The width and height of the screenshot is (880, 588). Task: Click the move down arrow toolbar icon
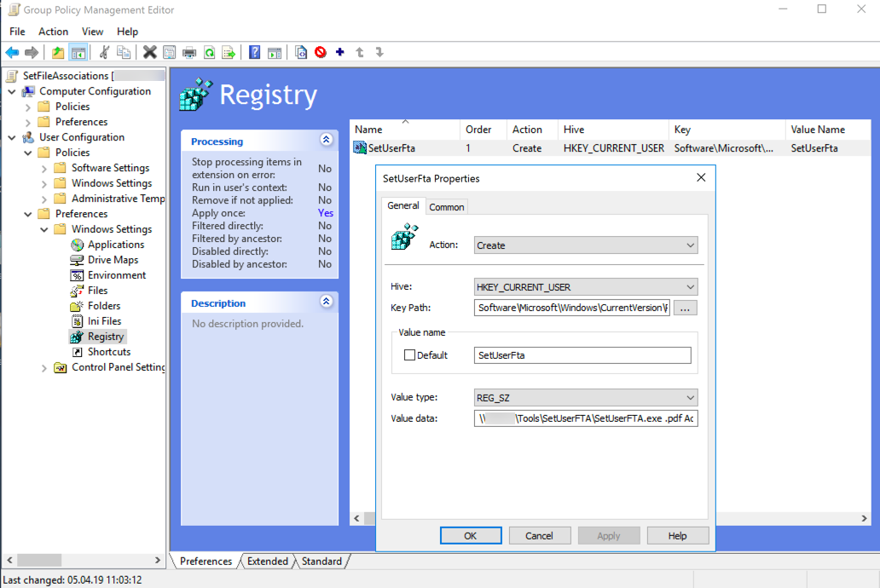tap(379, 52)
